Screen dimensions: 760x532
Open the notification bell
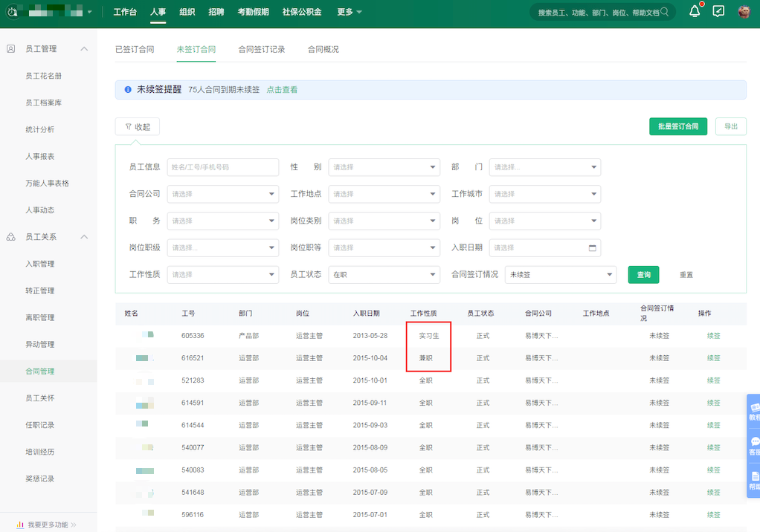pyautogui.click(x=695, y=11)
